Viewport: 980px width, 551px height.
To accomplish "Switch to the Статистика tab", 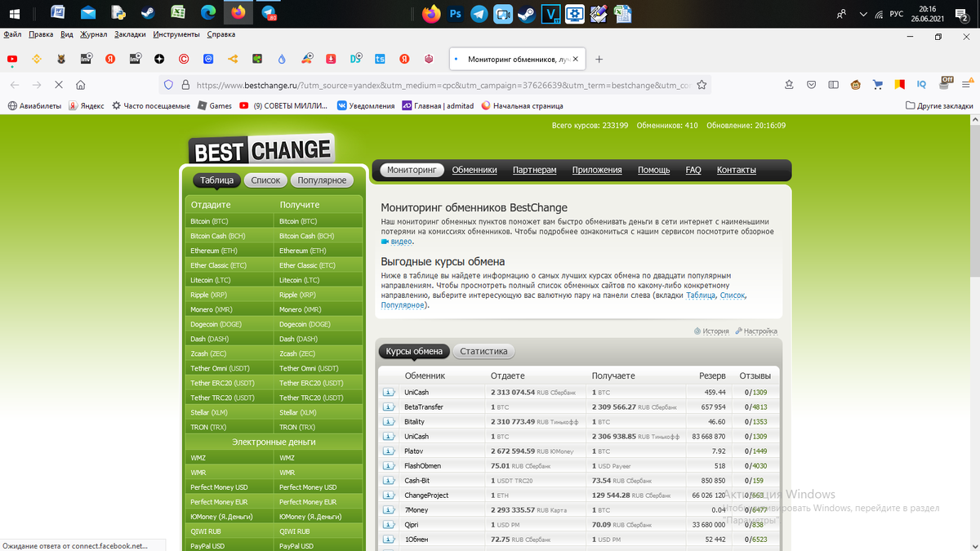I will (x=483, y=351).
